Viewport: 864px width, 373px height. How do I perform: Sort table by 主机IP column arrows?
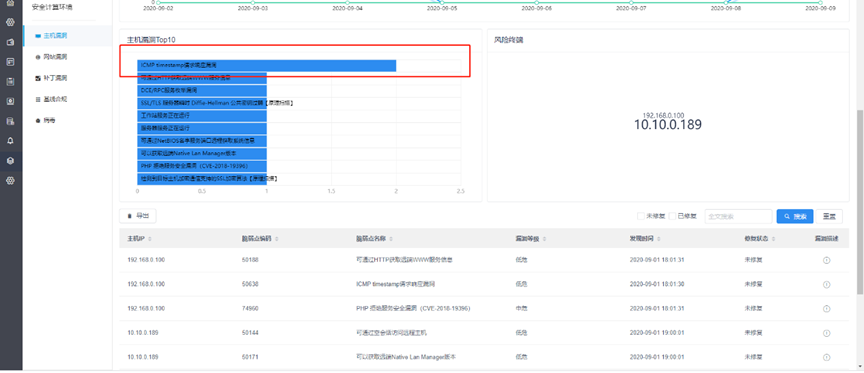[150, 239]
